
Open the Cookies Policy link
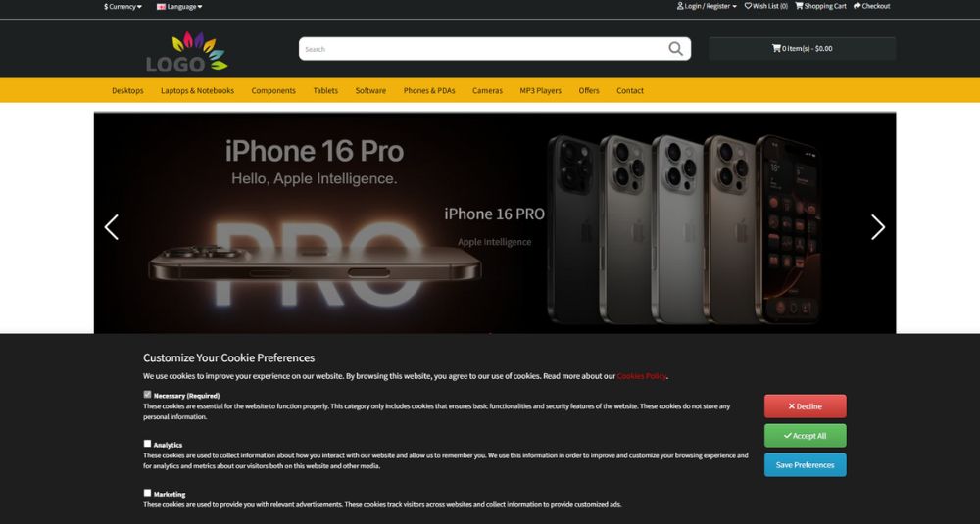[641, 376]
